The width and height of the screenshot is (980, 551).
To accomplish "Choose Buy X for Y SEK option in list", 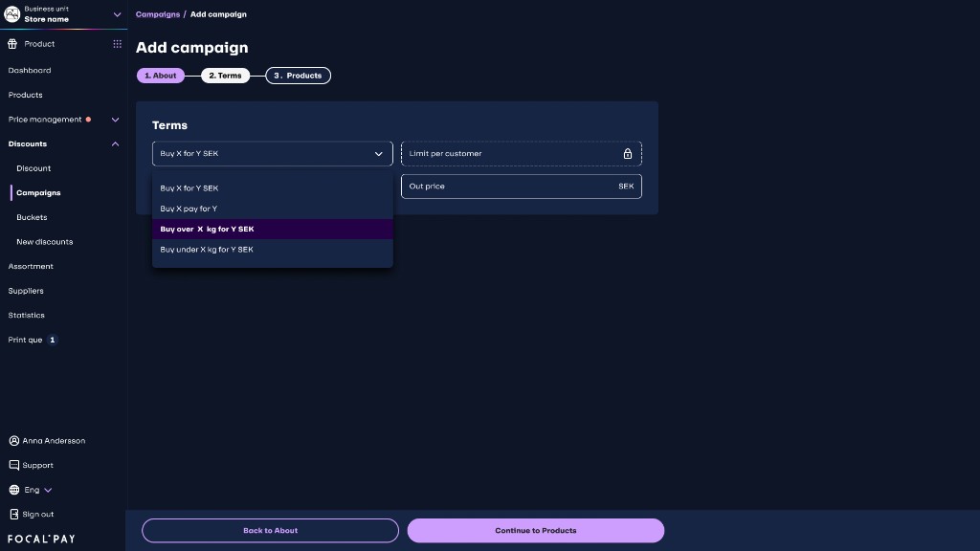I will [x=273, y=188].
